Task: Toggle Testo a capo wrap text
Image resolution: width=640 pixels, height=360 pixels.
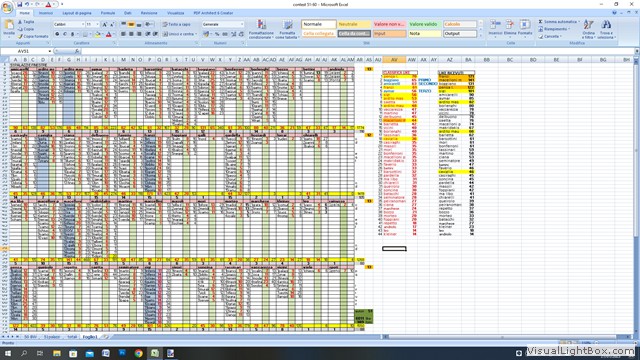Action: pos(176,24)
